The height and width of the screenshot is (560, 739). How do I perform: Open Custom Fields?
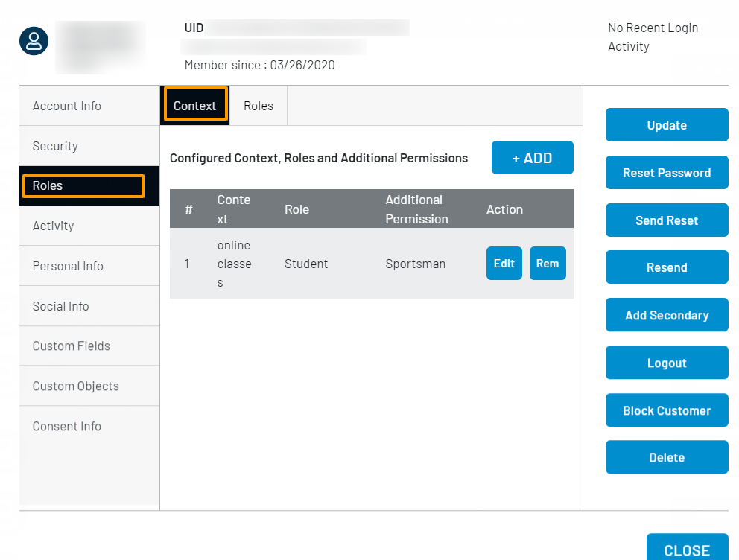pyautogui.click(x=71, y=346)
